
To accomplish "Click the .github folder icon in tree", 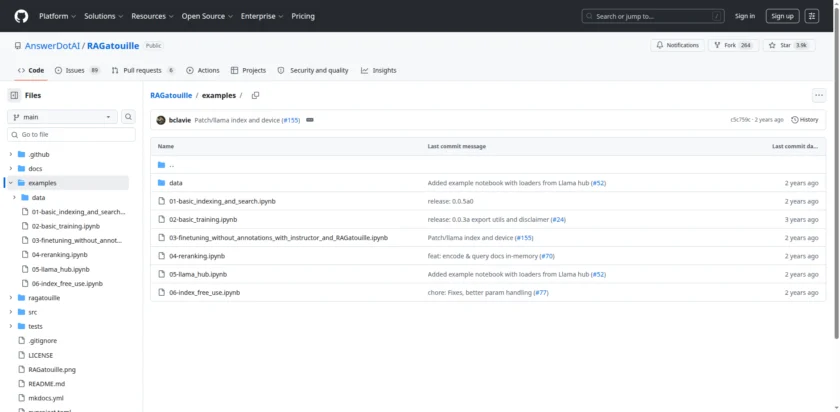I will [x=21, y=154].
